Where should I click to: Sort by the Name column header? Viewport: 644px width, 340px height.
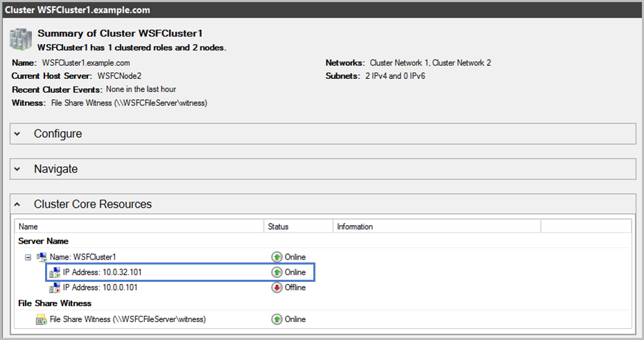pos(139,226)
